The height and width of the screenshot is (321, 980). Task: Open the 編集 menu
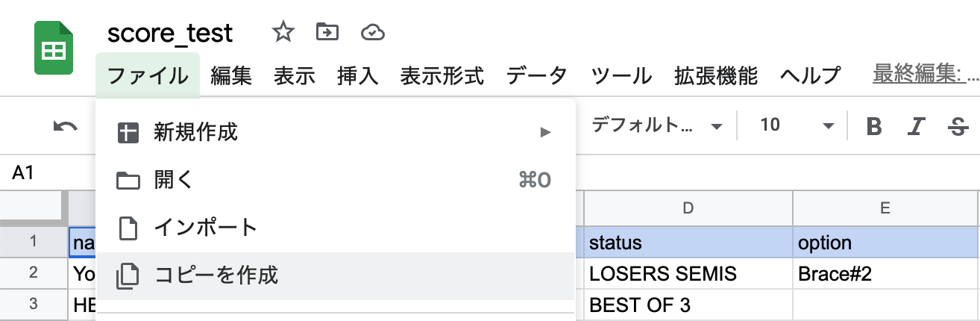(231, 75)
